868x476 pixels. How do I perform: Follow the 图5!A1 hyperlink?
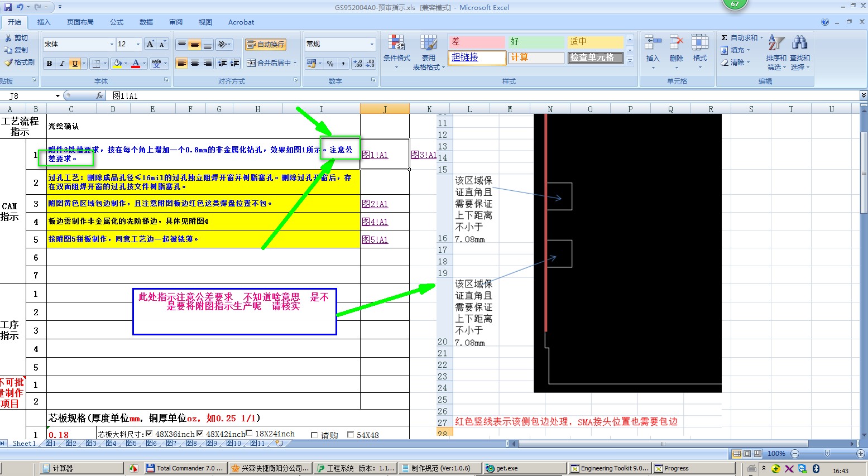pos(375,239)
